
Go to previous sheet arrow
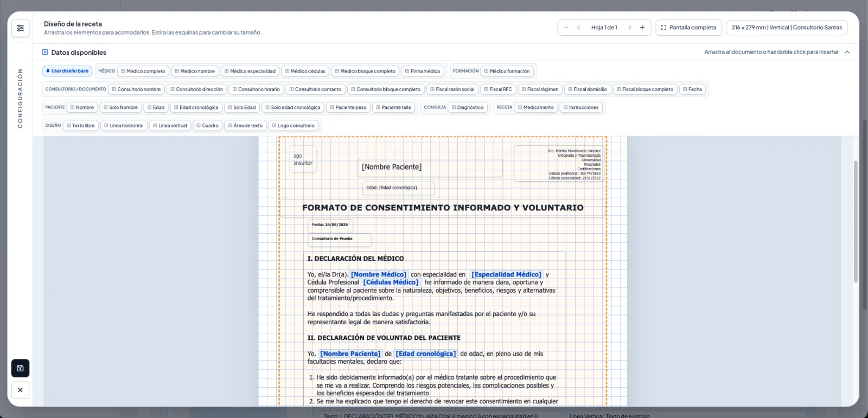click(579, 28)
